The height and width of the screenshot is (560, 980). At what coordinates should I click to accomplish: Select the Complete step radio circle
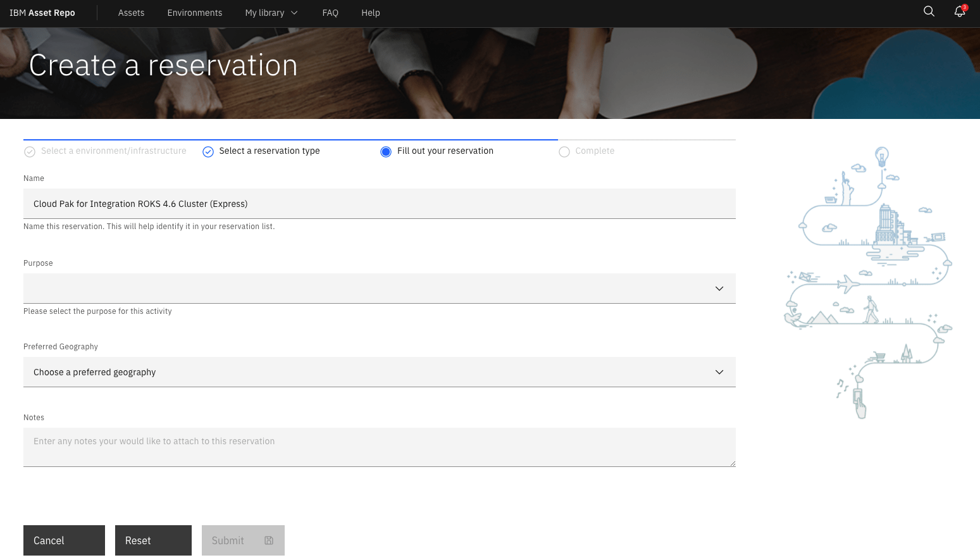(x=564, y=152)
